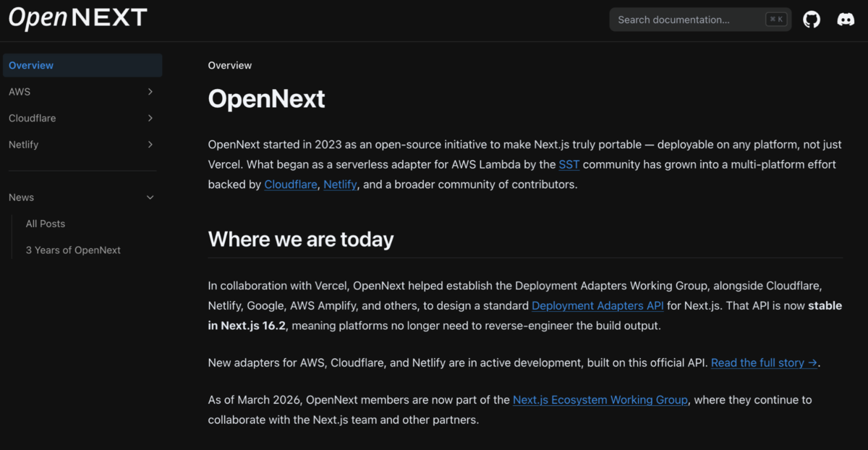
Task: Open the 3 Years of OpenNext post
Action: (x=73, y=250)
